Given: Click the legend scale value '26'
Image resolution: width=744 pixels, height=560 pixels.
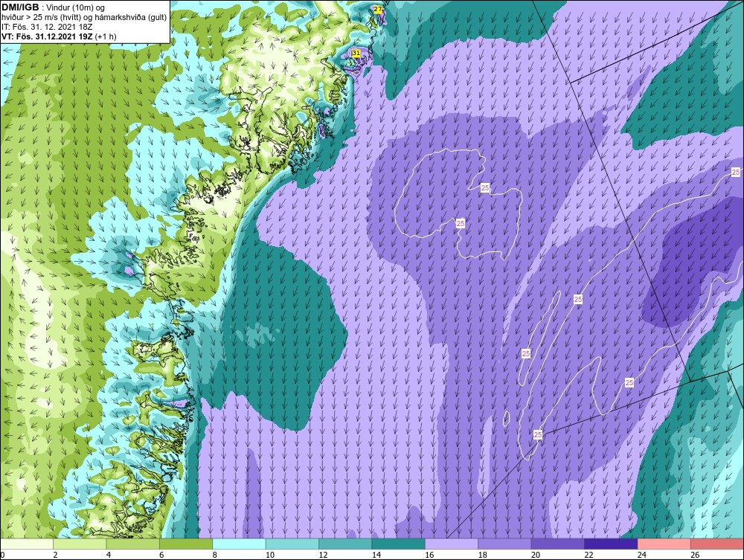Looking at the screenshot, I should coord(695,555).
